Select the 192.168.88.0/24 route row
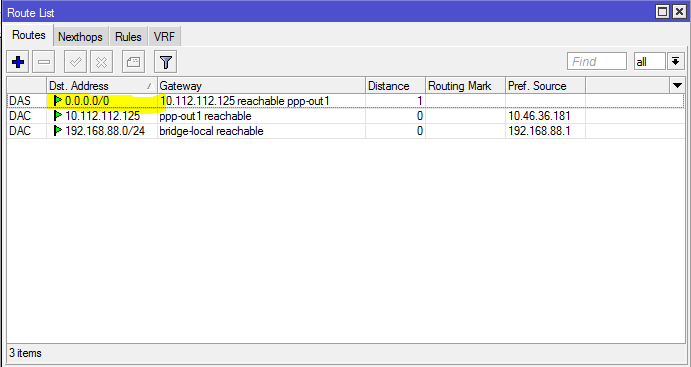The image size is (691, 367). (x=346, y=131)
